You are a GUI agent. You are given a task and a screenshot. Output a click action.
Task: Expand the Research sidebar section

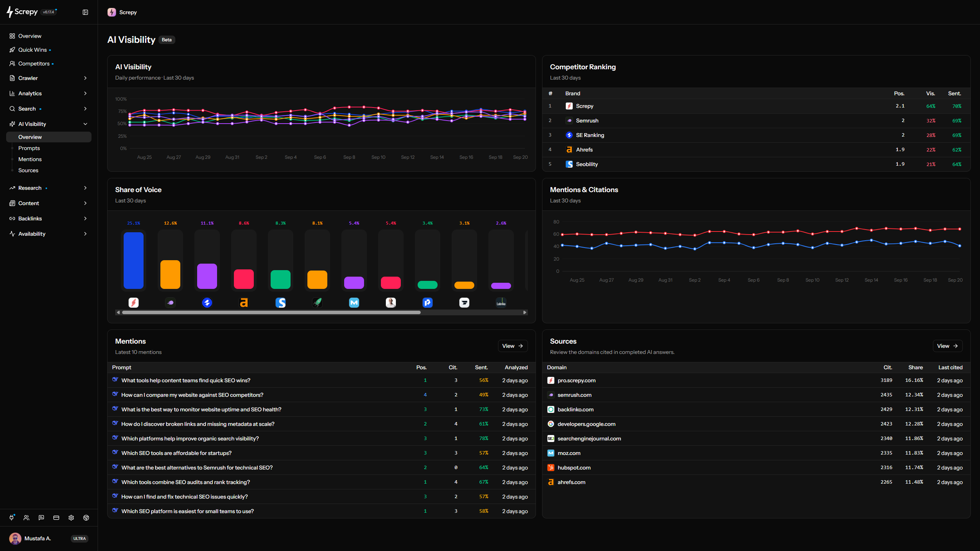click(x=49, y=188)
